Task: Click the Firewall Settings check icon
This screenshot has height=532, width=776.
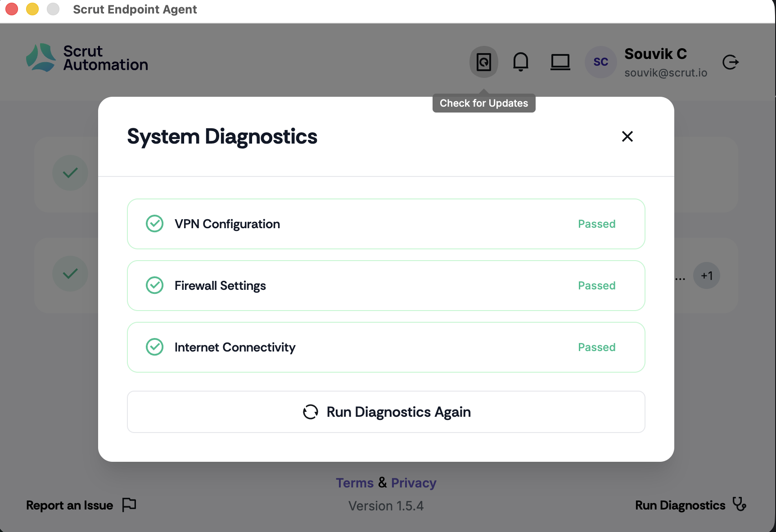Action: 155,285
